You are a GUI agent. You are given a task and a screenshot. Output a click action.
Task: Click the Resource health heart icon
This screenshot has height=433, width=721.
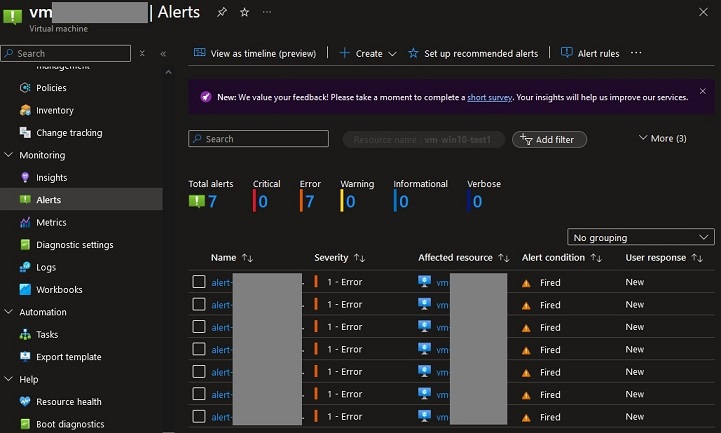coord(25,401)
